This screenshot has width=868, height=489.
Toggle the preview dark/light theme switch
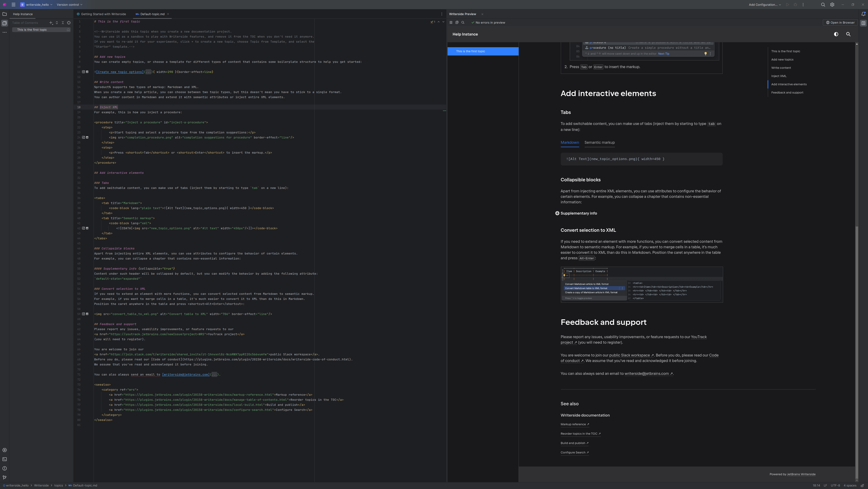[836, 34]
